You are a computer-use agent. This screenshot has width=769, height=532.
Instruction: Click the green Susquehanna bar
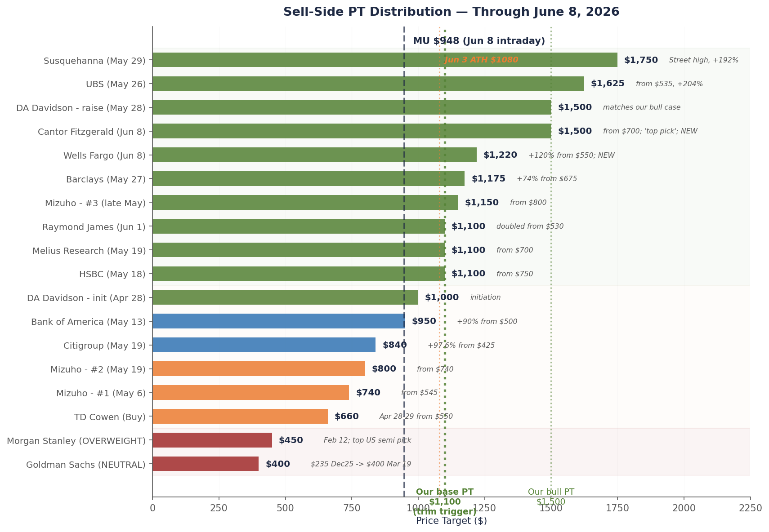385,60
